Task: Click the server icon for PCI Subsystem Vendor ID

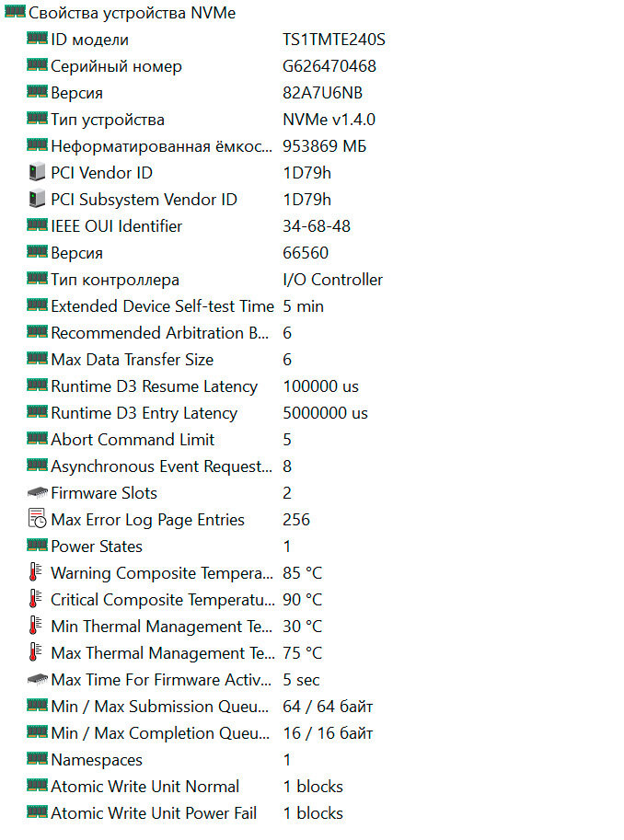Action: (x=37, y=199)
